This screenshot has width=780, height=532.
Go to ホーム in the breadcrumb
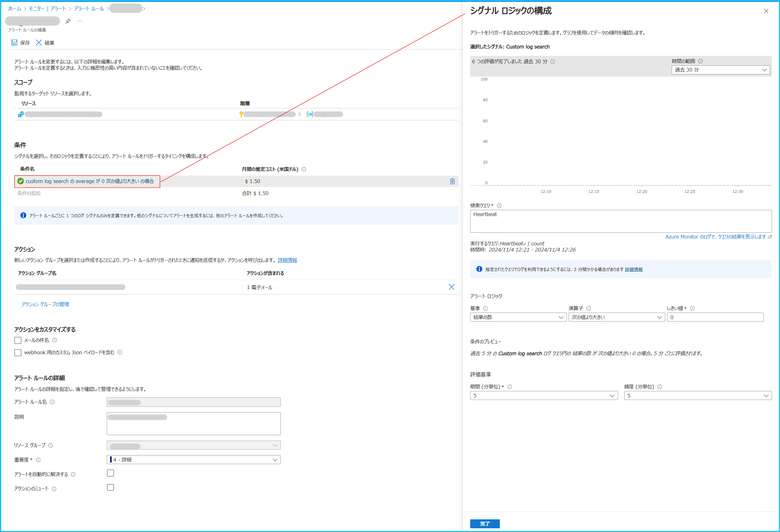point(15,8)
